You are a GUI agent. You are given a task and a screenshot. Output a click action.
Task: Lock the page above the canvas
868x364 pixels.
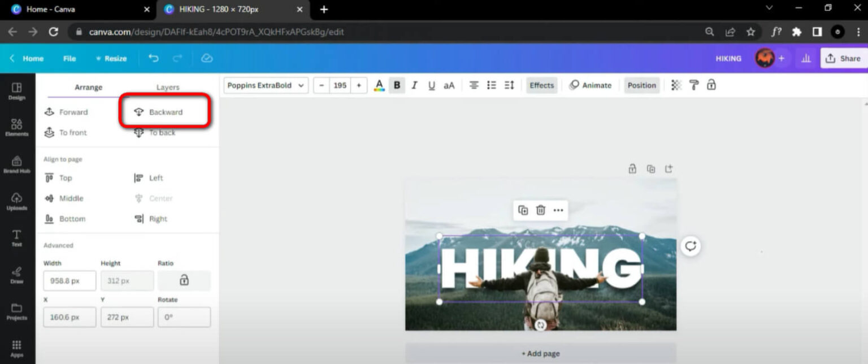(x=632, y=168)
